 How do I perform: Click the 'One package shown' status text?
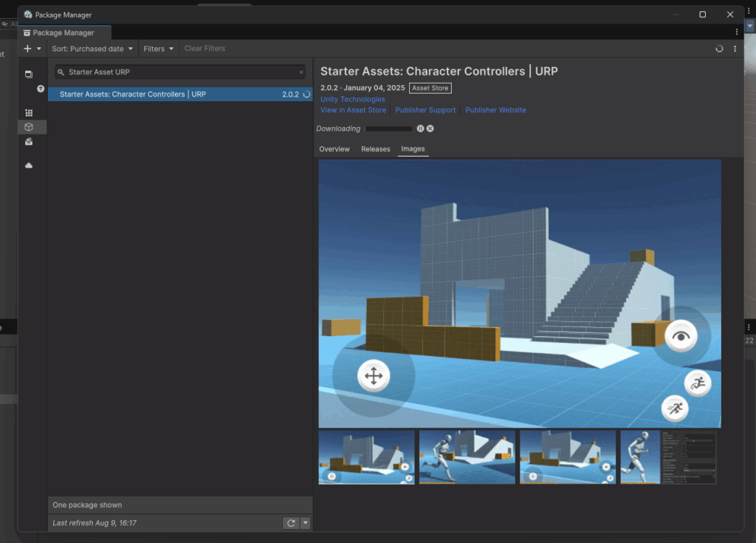pos(87,505)
